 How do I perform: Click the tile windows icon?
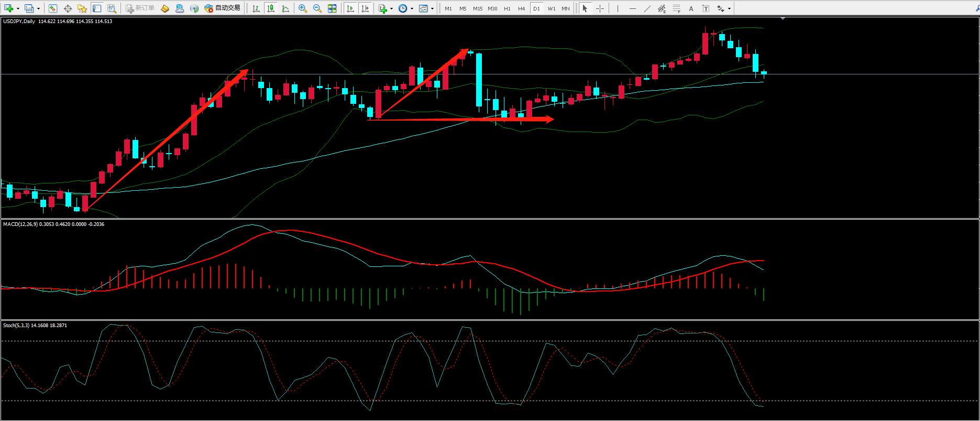[x=332, y=8]
